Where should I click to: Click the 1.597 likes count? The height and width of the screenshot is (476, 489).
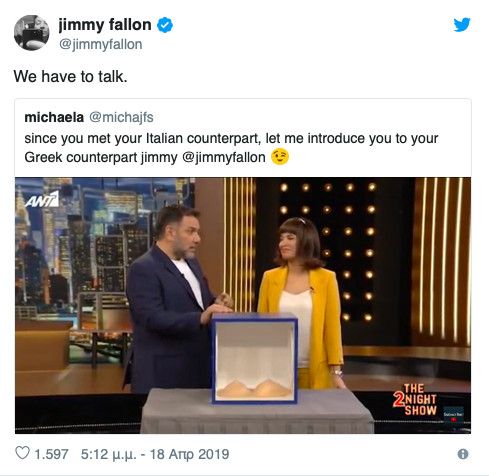click(x=51, y=454)
